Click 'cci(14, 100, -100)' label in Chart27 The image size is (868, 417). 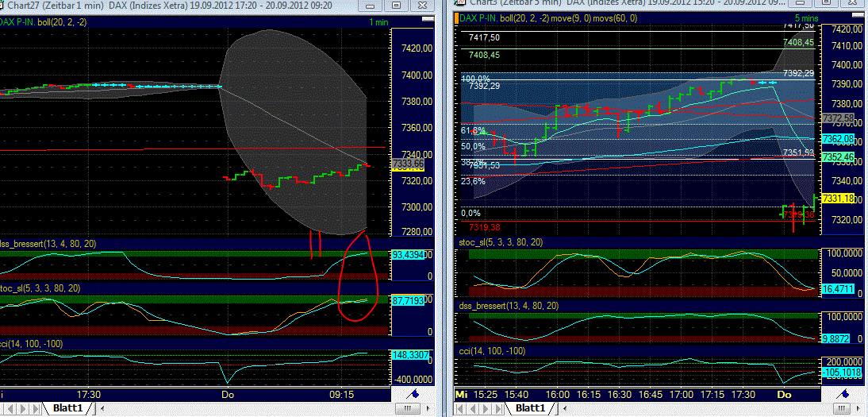click(32, 344)
